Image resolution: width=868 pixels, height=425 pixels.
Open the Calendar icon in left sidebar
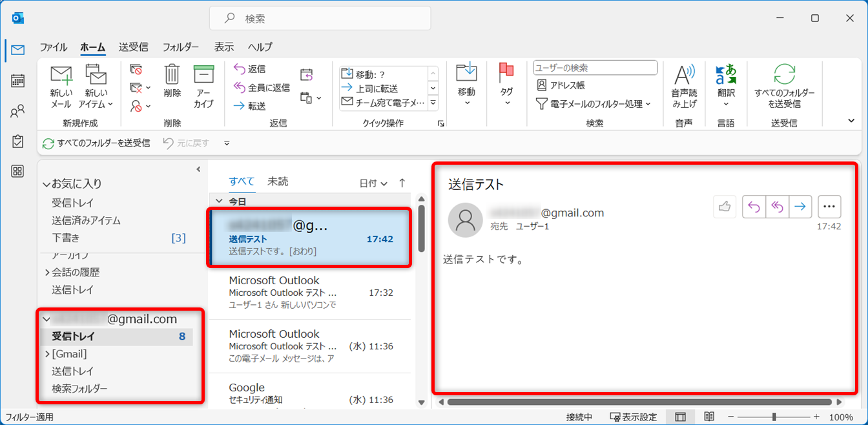tap(18, 81)
